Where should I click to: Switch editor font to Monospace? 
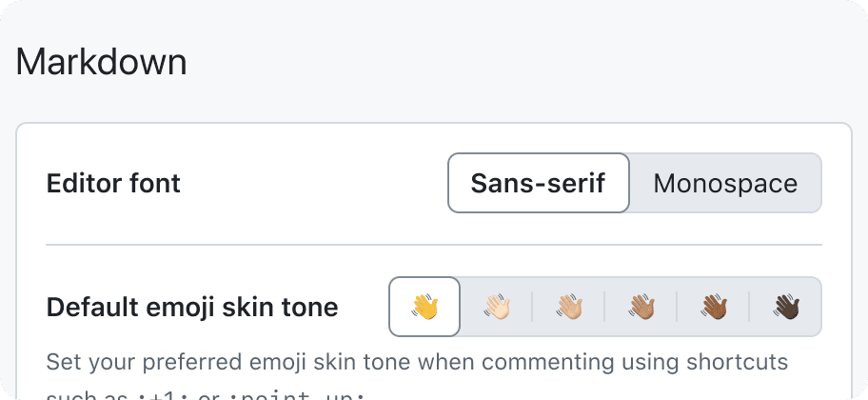point(725,183)
